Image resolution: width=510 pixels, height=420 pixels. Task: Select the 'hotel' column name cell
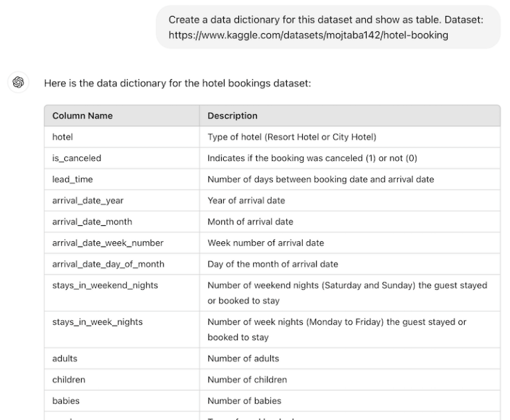point(62,137)
